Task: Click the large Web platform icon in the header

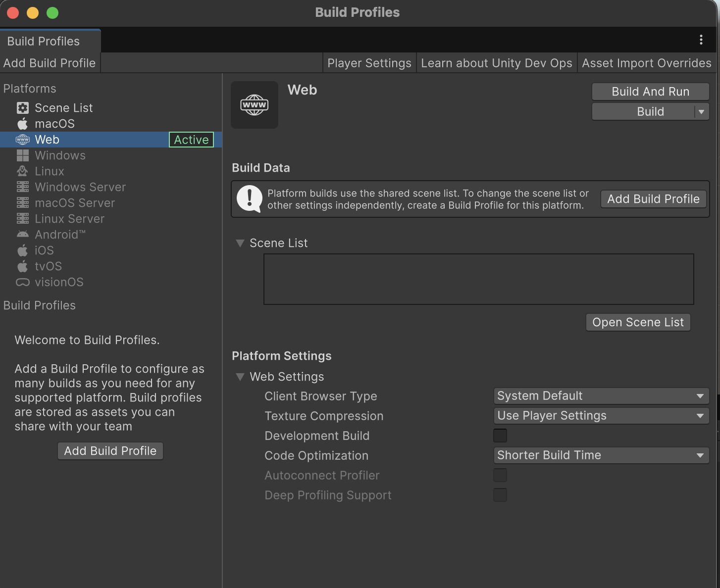Action: [x=255, y=105]
